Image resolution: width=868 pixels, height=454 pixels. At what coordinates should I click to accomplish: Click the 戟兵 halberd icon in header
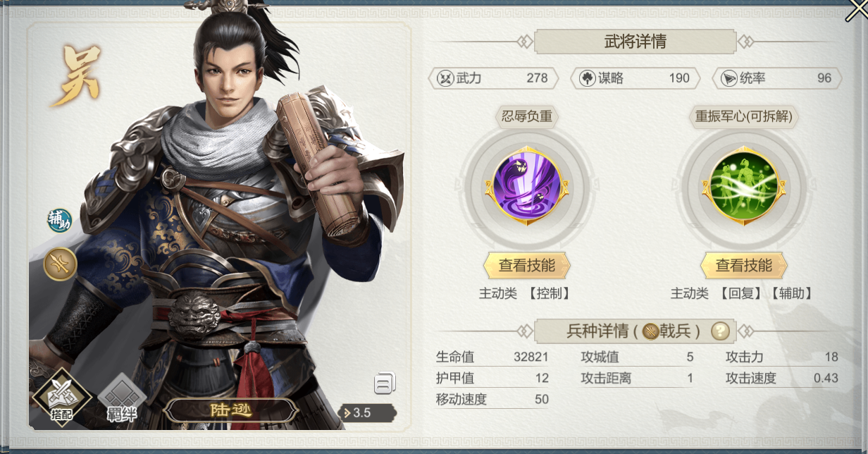pos(650,331)
